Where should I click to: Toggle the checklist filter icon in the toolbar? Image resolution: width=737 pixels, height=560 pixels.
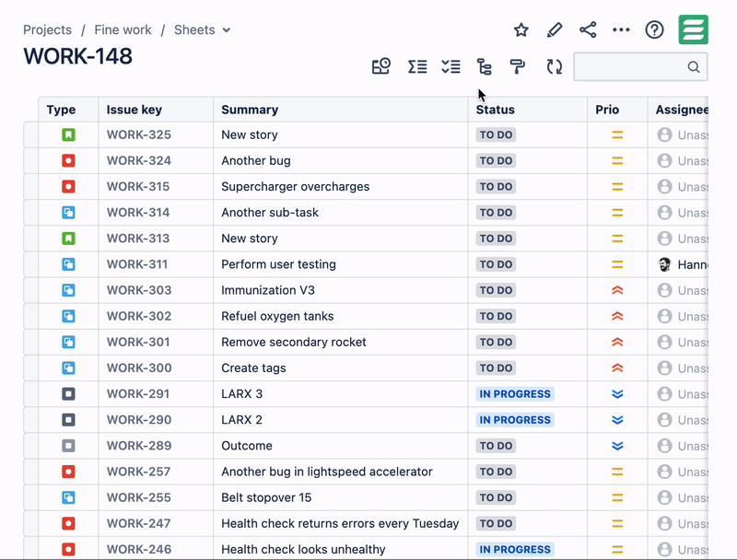click(450, 66)
